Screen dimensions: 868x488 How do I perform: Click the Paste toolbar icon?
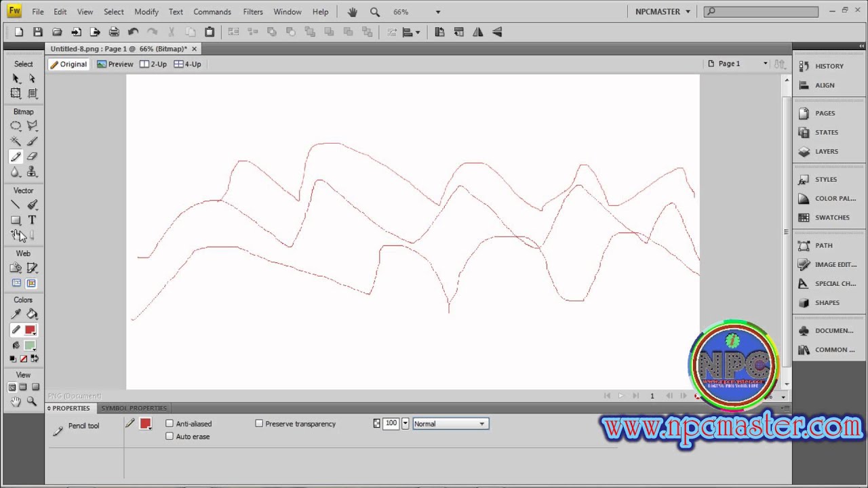(210, 32)
